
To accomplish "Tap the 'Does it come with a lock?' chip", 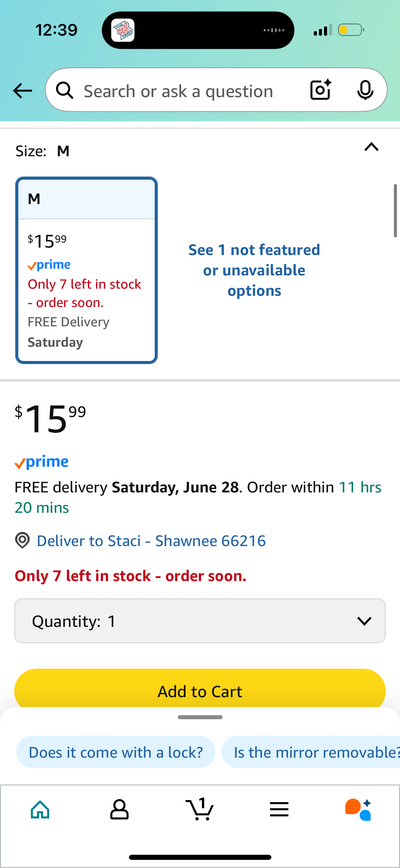I will click(116, 752).
